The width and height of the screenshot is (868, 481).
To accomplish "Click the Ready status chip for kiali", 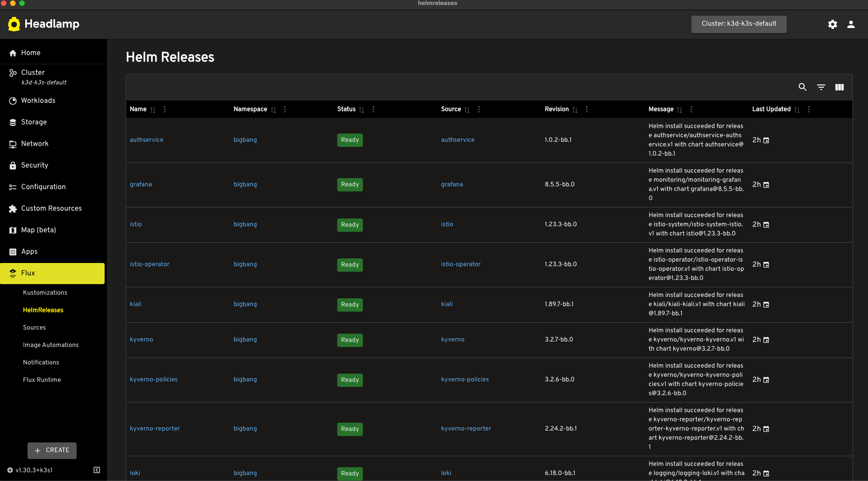I will tap(350, 305).
